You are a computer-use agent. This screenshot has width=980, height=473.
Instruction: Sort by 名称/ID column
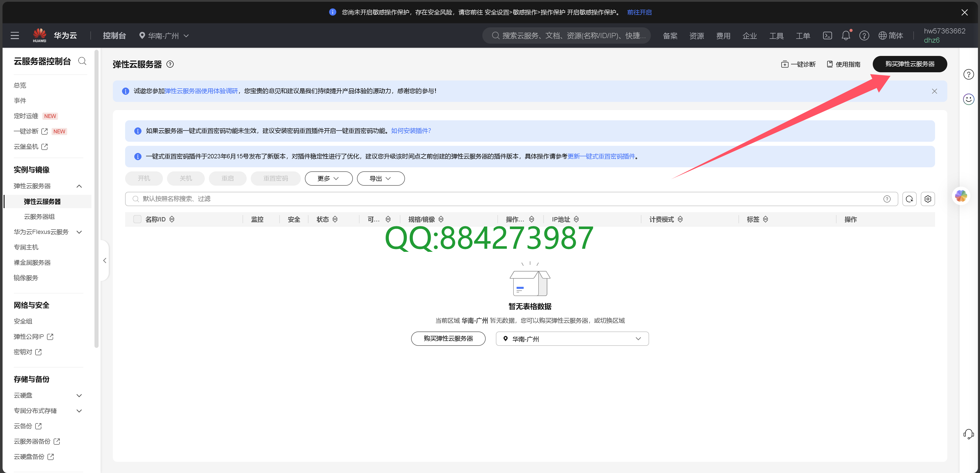[172, 220]
